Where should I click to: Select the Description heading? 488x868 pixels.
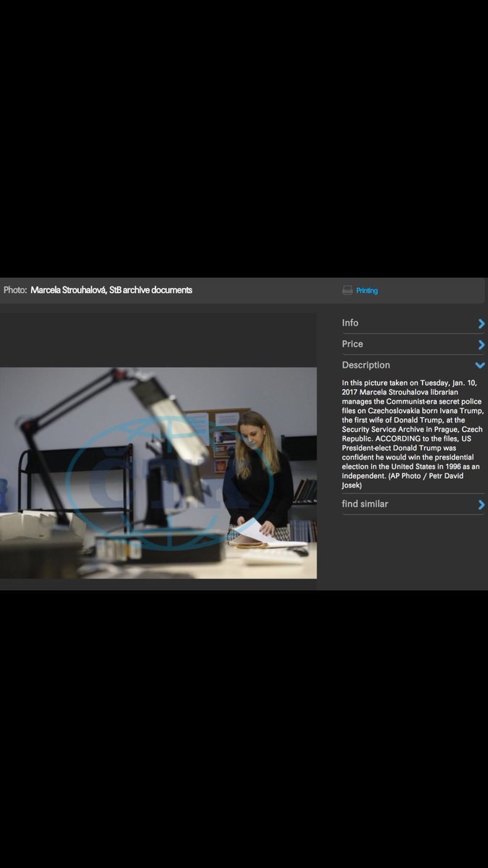coord(366,365)
